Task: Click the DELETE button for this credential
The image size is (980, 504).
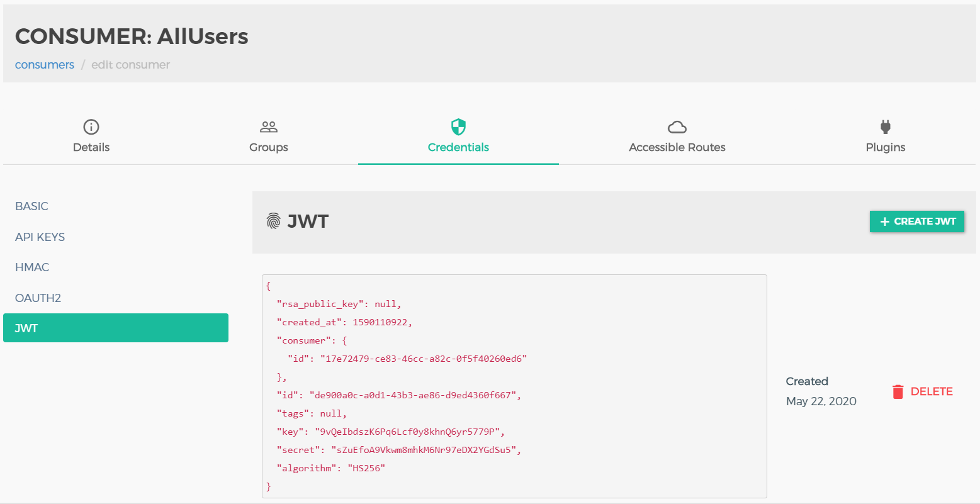Action: pos(932,391)
